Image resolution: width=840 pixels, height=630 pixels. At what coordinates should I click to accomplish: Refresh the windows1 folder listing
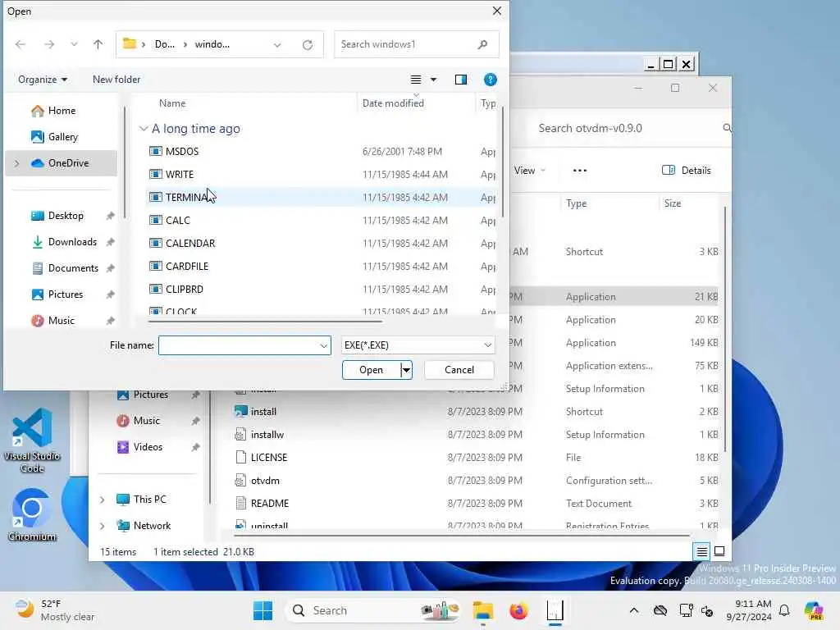(x=308, y=44)
